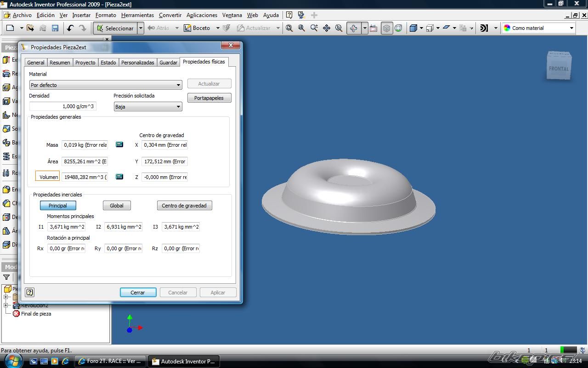Start a new Boceto sketch
Image resolution: width=588 pixels, height=368 pixels.
click(197, 28)
